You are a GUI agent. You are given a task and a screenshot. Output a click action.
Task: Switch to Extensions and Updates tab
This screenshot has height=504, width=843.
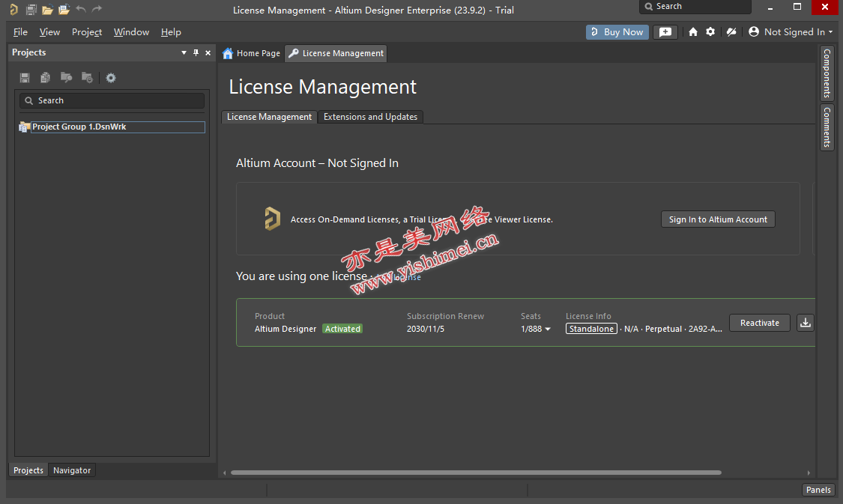[370, 117]
